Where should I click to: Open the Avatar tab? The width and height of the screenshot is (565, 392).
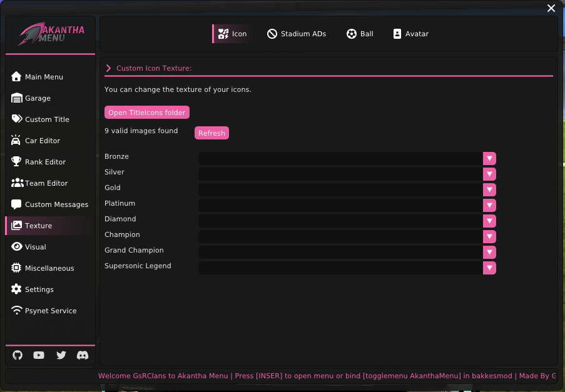click(410, 34)
